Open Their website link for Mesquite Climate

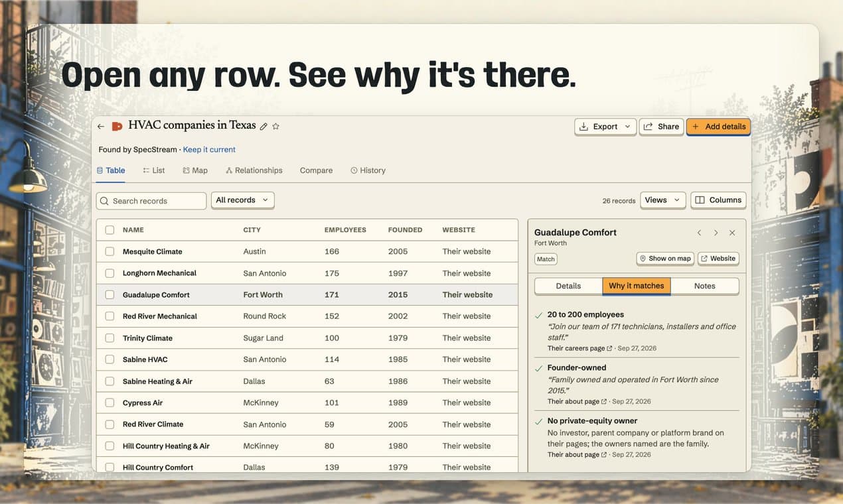pos(467,251)
